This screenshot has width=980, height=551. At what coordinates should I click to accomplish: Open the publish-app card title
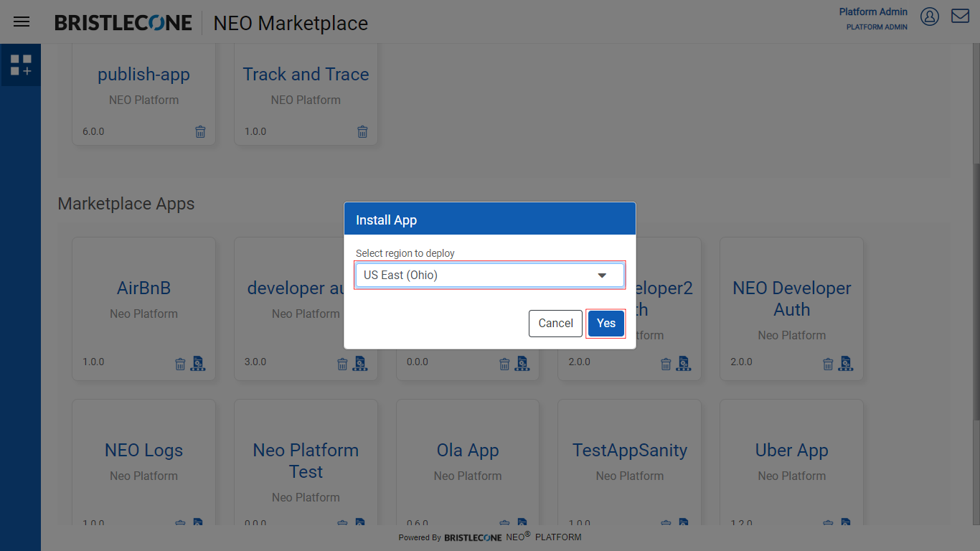pos(143,74)
